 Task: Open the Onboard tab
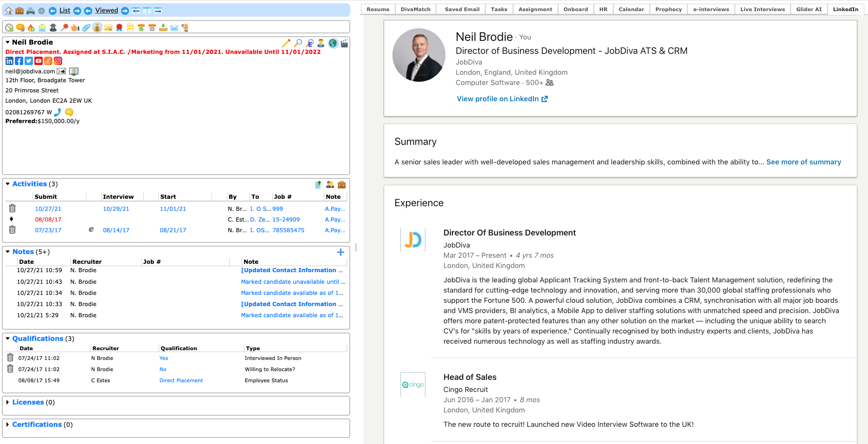pos(575,9)
